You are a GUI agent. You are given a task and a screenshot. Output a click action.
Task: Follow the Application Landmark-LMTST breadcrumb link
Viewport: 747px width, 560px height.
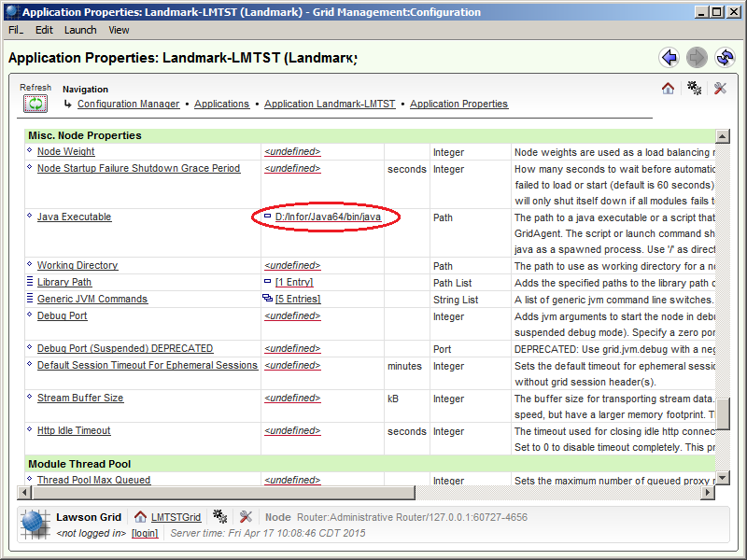coord(330,104)
